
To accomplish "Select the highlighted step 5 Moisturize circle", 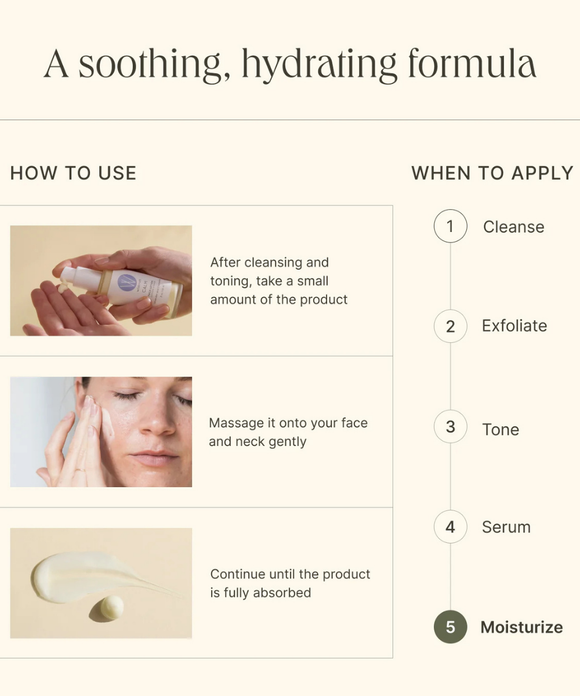I will pyautogui.click(x=450, y=627).
